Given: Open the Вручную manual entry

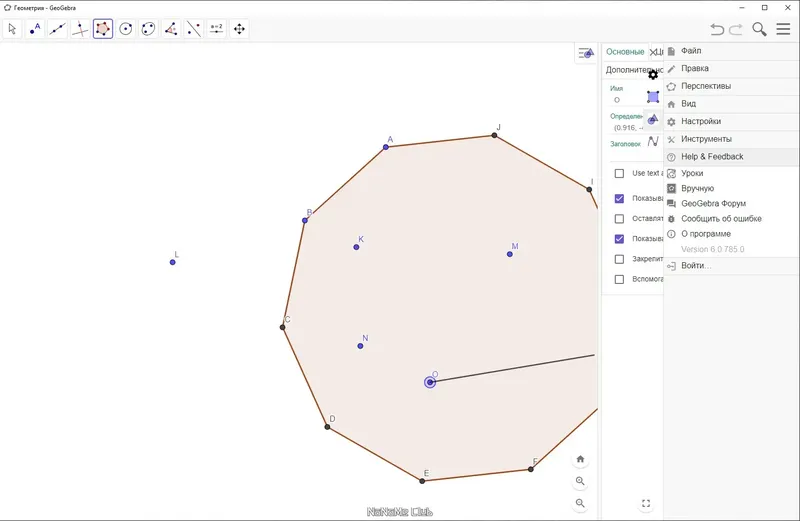Looking at the screenshot, I should [x=732, y=188].
